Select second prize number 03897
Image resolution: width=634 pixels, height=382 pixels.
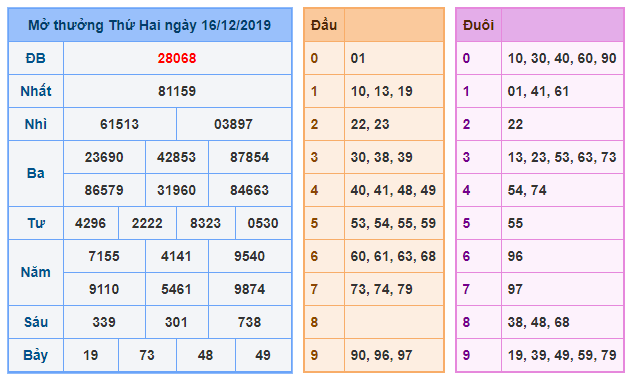click(233, 124)
